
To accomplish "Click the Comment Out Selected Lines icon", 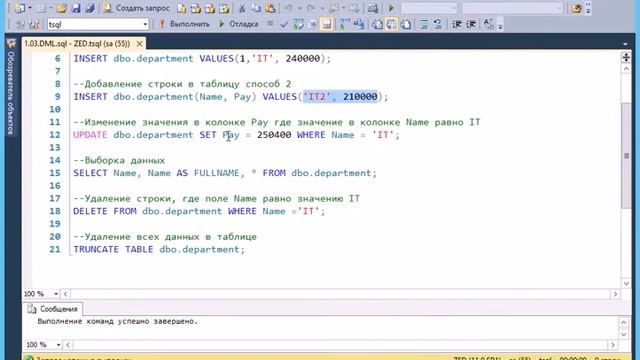I will (424, 24).
